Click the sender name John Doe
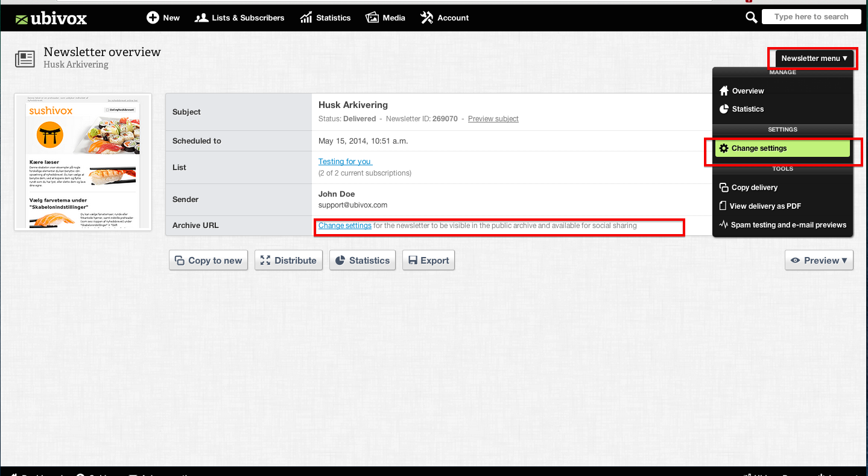This screenshot has height=476, width=868. tap(337, 194)
